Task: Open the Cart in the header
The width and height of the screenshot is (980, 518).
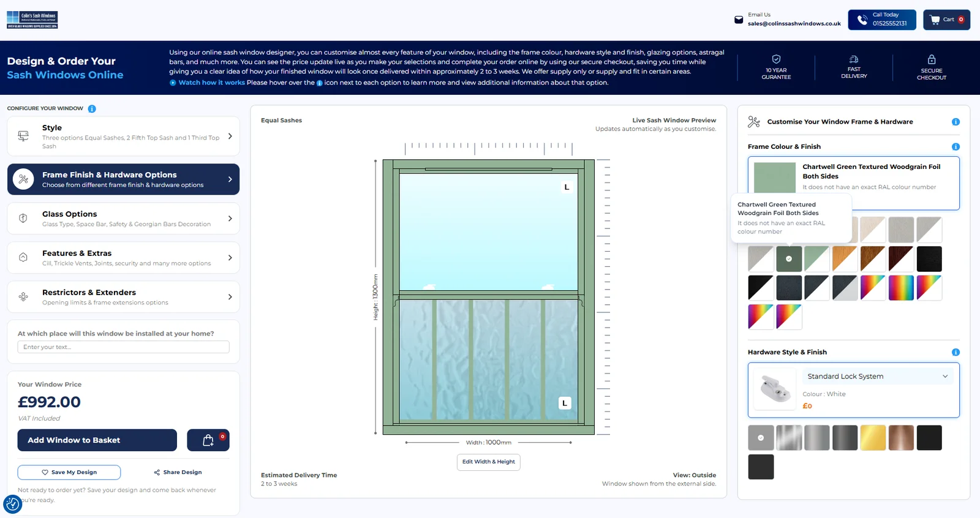Action: (946, 20)
